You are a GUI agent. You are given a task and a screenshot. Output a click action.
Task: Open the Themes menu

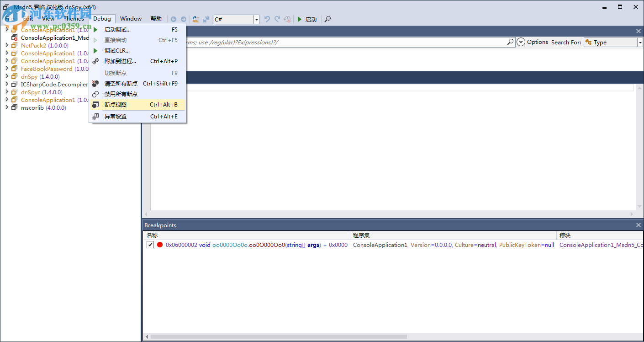pyautogui.click(x=74, y=19)
